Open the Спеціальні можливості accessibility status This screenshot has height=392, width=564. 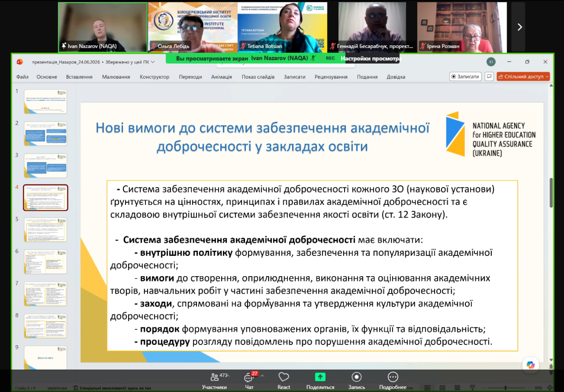pos(112,388)
